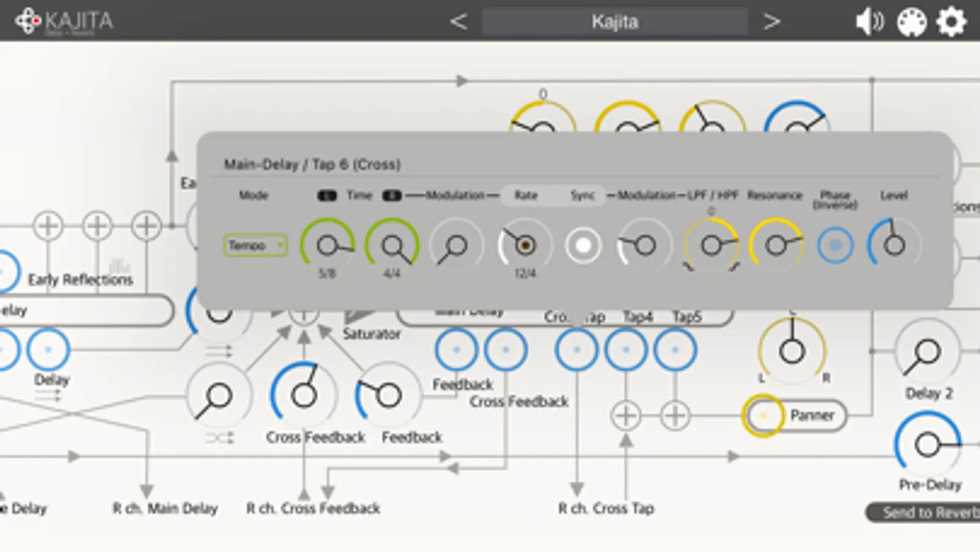Click the unlabeled knob with crossed arrows below

pyautogui.click(x=219, y=396)
